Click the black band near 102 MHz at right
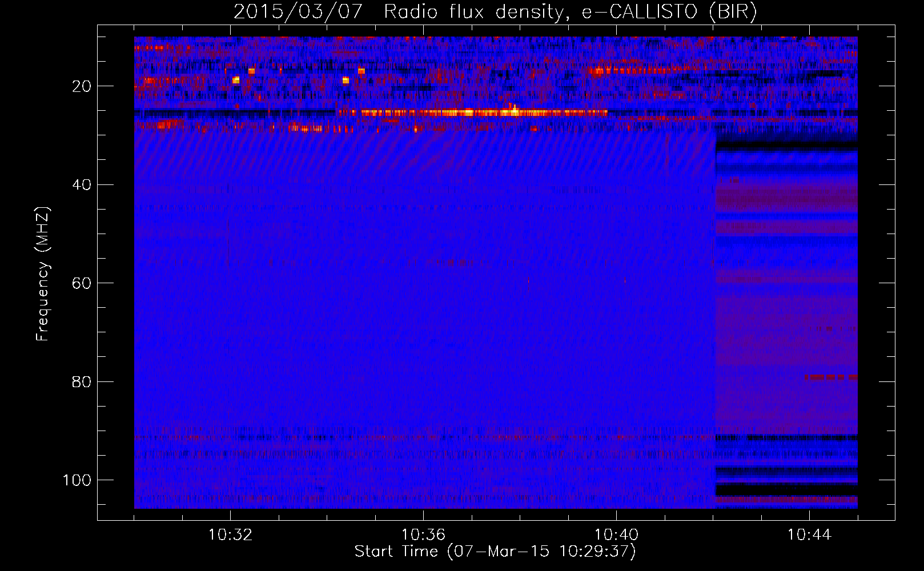 (x=786, y=490)
